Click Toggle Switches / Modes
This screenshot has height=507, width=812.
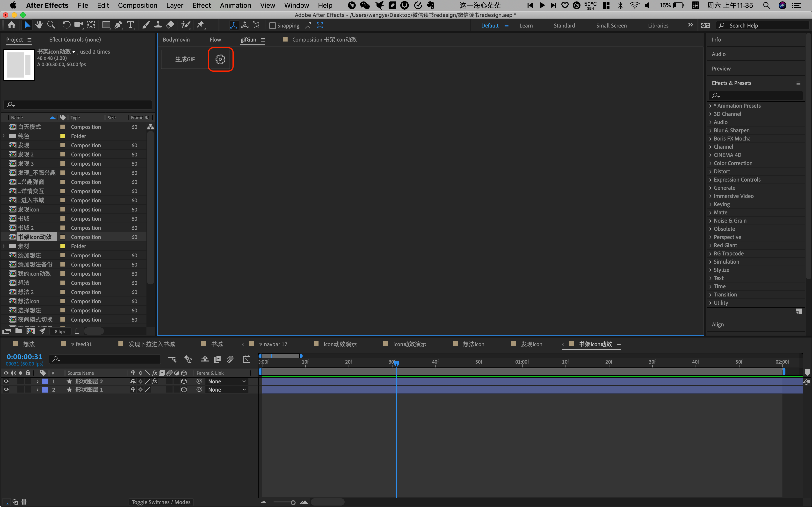coord(161,502)
